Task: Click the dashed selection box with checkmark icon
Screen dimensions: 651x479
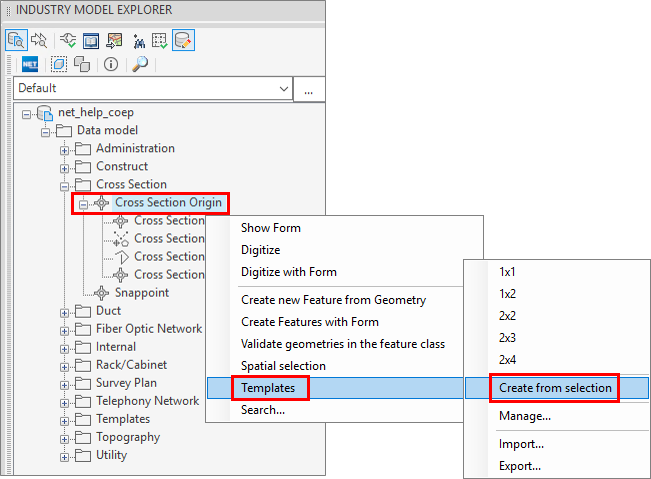Action: pyautogui.click(x=159, y=41)
